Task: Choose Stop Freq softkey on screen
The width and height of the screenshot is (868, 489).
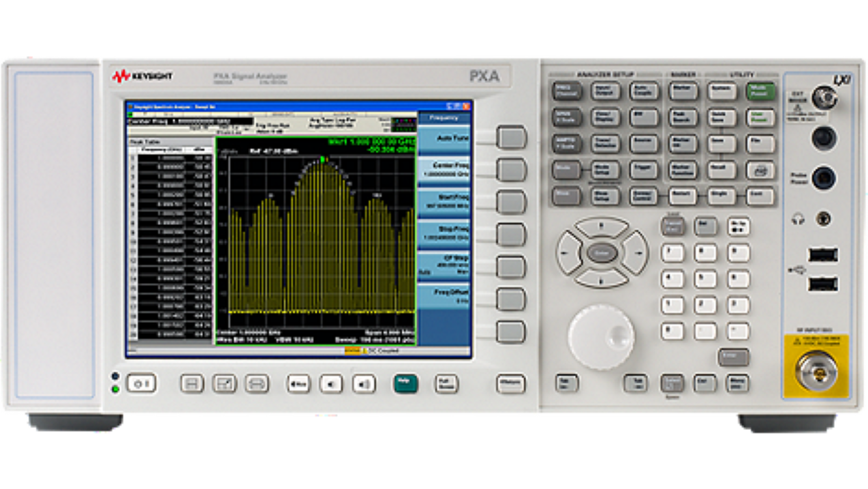Action: pyautogui.click(x=444, y=235)
